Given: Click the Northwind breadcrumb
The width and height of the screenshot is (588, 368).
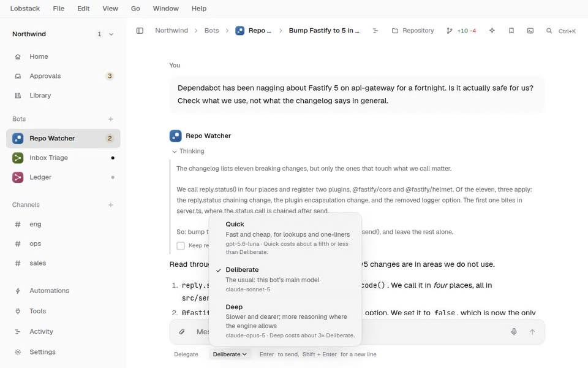Looking at the screenshot, I should (x=171, y=31).
